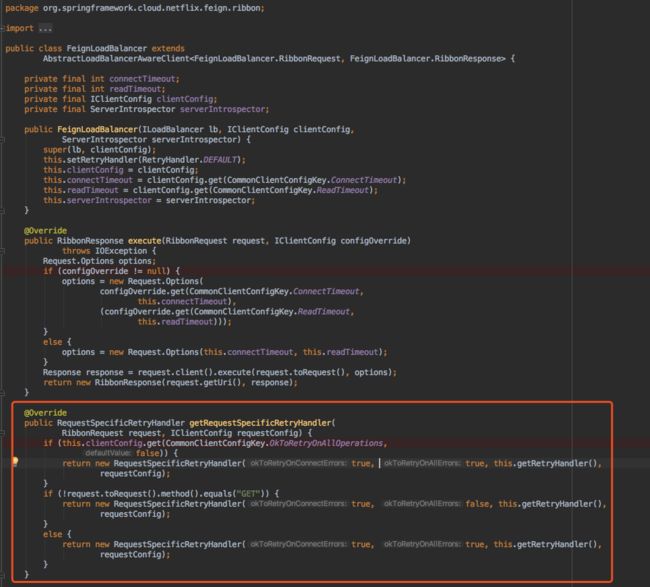This screenshot has height=587, width=650.
Task: Click the @Override annotation above getRequestSpecificRetryHandler
Action: 45,413
